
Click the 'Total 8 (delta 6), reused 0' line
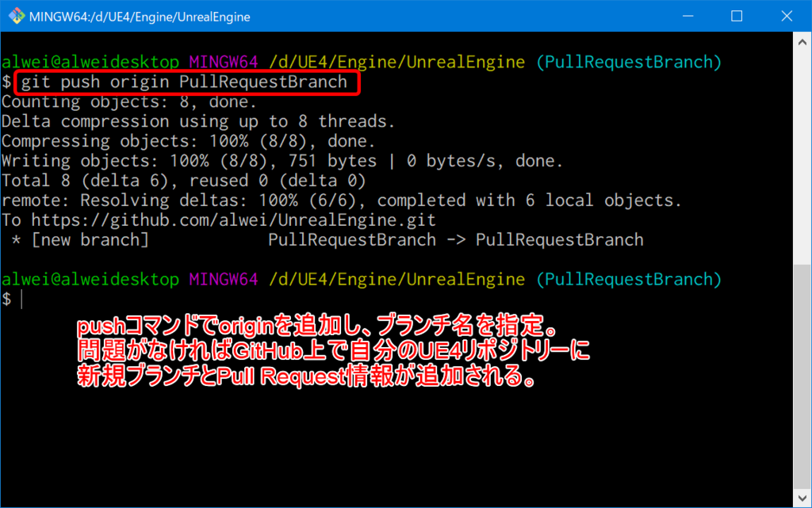tap(184, 181)
